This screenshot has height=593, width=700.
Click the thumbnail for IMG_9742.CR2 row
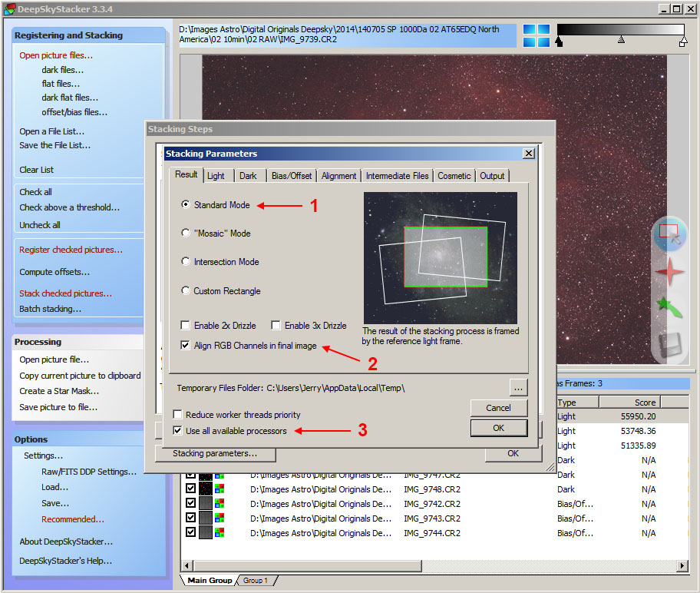pos(206,503)
